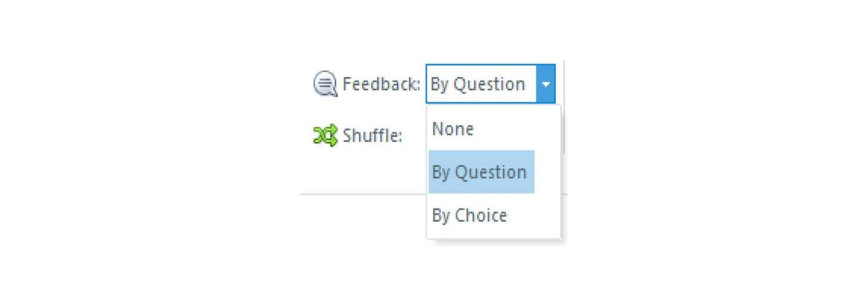This screenshot has width=868, height=308.
Task: Click the Feedback label text
Action: pos(381,84)
